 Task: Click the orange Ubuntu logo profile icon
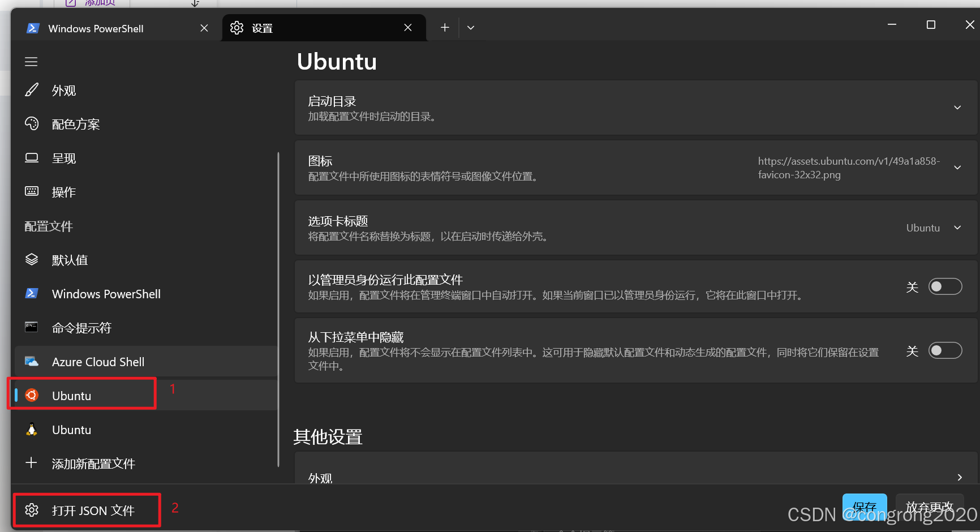[32, 395]
